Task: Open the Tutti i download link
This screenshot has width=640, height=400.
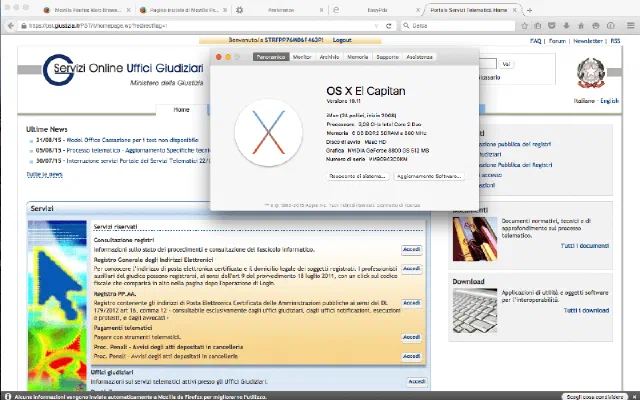Action: pyautogui.click(x=587, y=311)
